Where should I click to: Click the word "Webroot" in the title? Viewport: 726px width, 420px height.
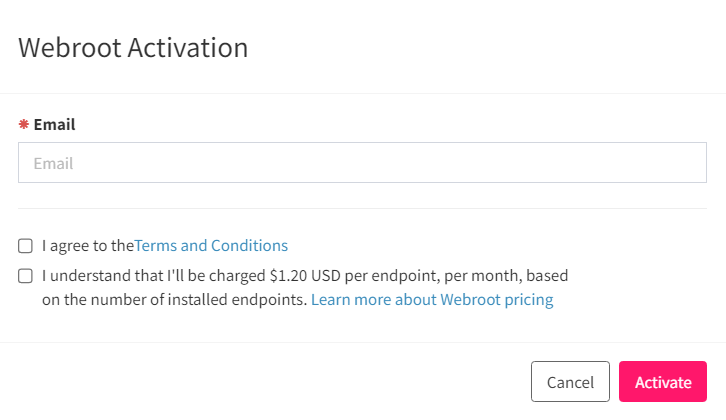70,47
